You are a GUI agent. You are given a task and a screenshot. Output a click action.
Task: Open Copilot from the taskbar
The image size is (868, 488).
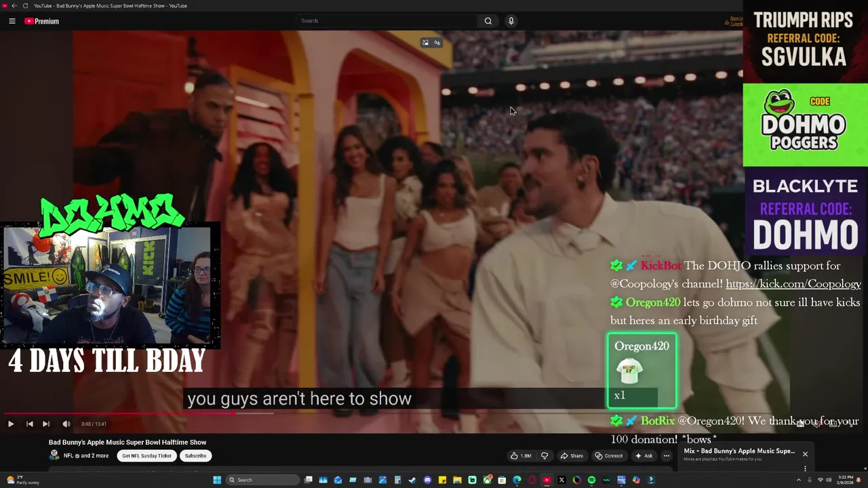[x=635, y=480]
